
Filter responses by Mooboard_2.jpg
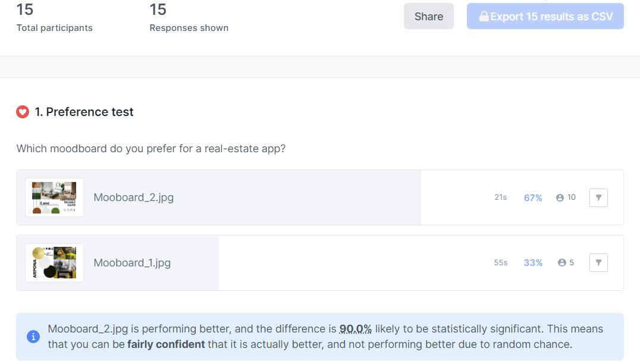click(x=598, y=197)
